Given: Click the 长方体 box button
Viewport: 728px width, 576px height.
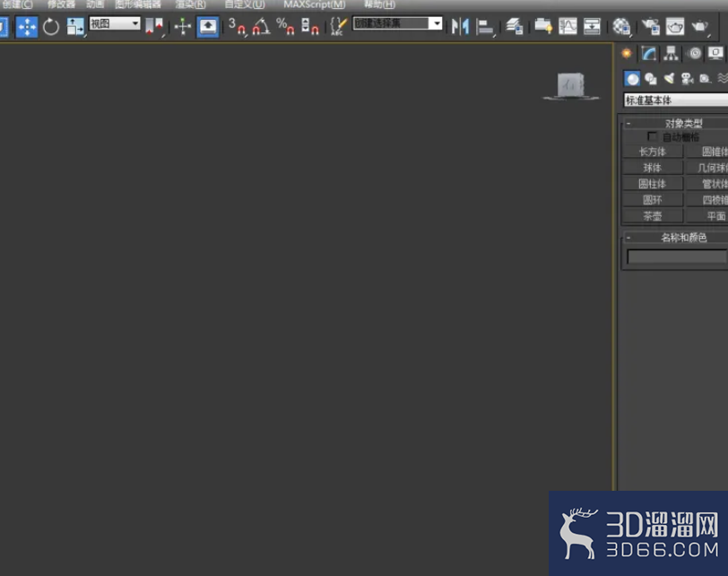Looking at the screenshot, I should [653, 152].
